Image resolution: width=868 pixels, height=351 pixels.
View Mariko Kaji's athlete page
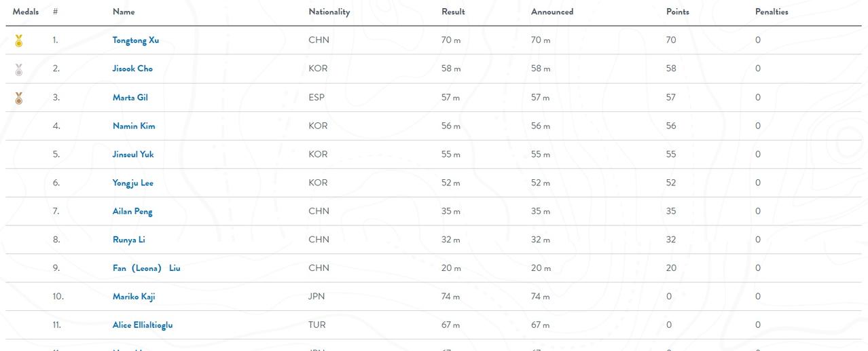134,297
